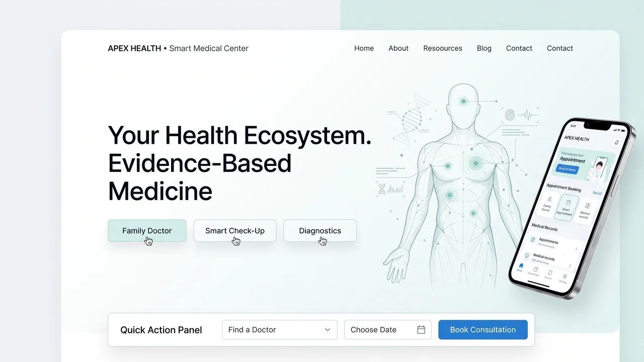Click calendar icon in Choose Date field
This screenshot has height=362, width=644.
(x=421, y=330)
